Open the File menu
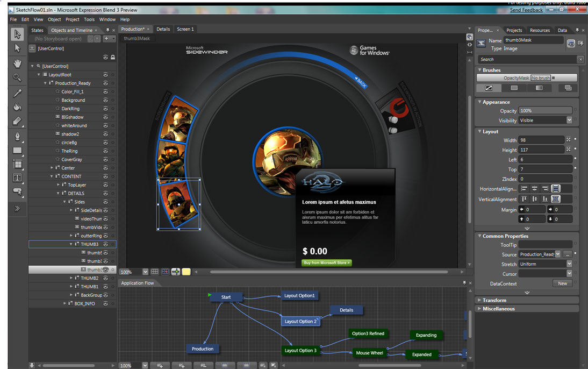This screenshot has height=369, width=588. click(13, 19)
